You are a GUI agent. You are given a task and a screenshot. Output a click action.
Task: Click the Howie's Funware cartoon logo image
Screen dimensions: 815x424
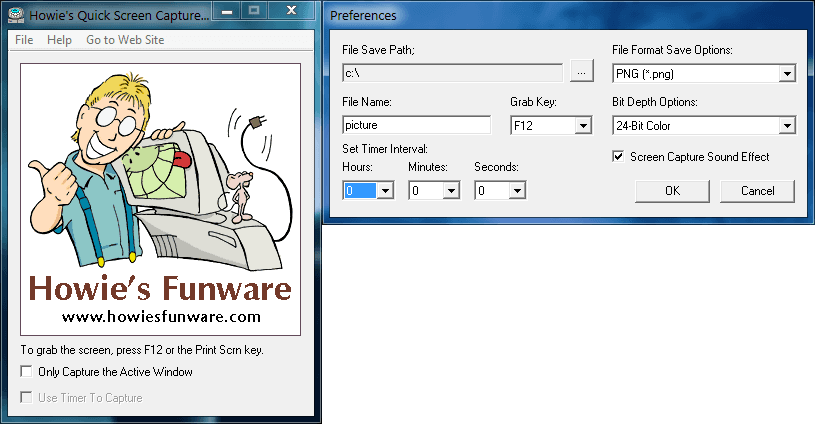tap(161, 200)
